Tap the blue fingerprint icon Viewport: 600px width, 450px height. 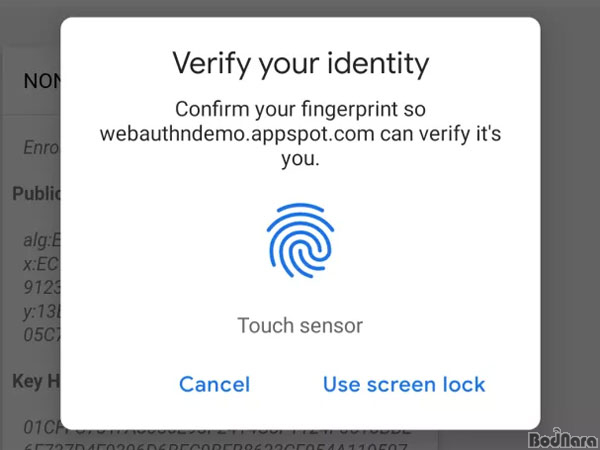point(300,240)
